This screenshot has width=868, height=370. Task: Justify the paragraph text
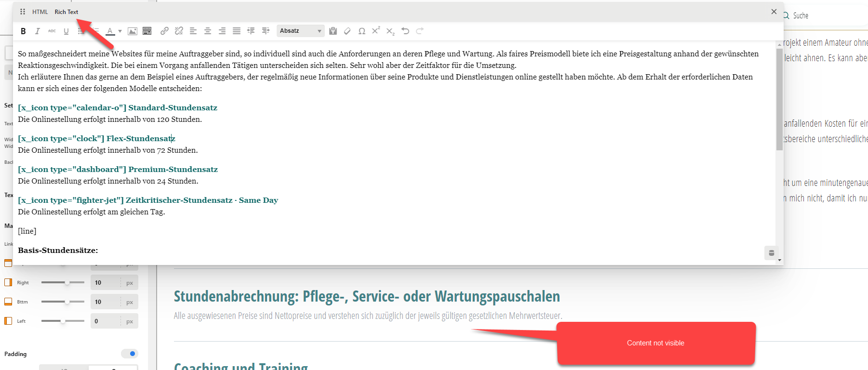(x=237, y=31)
